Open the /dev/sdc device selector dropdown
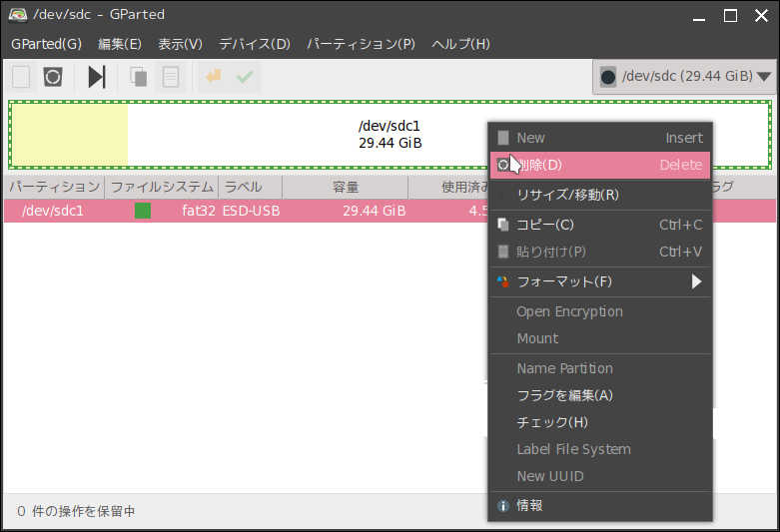The image size is (780, 532). pos(684,76)
